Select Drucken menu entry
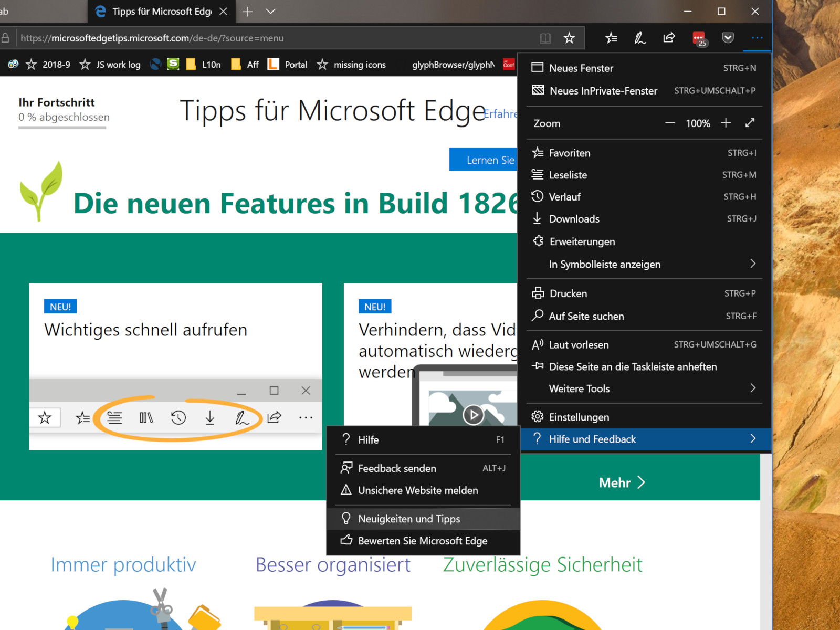The width and height of the screenshot is (840, 630). 644,293
